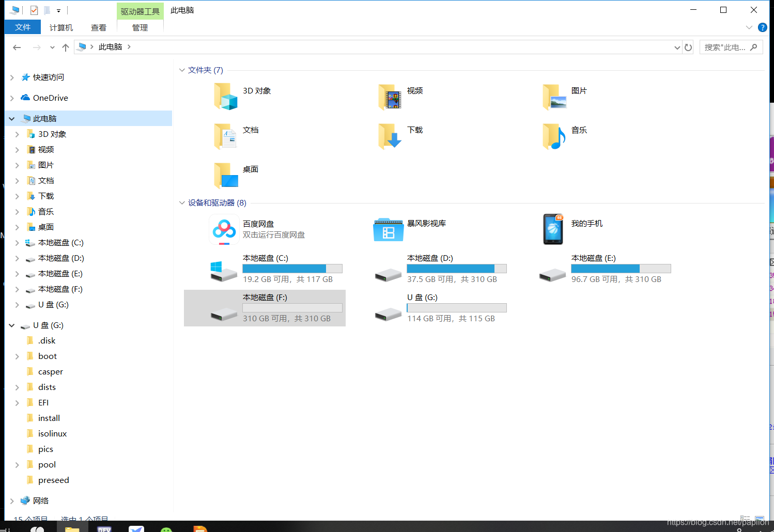Image resolution: width=774 pixels, height=532 pixels.
Task: Open the quick access toolbar customize dropdown
Action: 58,11
